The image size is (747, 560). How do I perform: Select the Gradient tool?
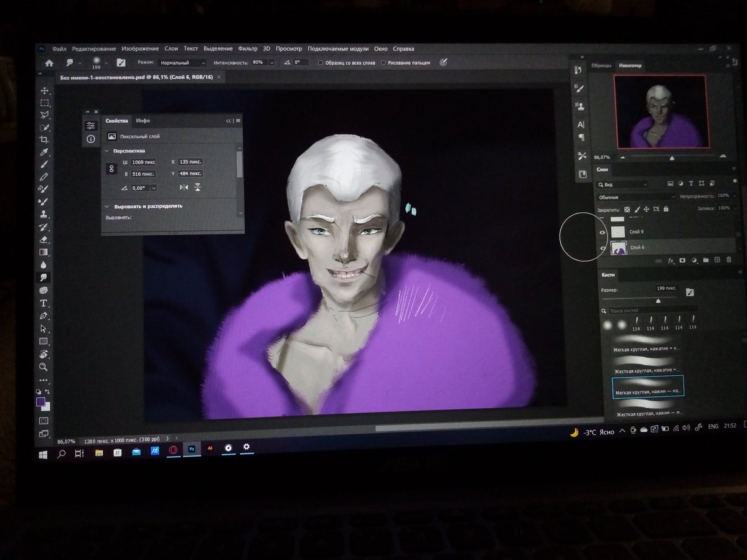coord(44,252)
